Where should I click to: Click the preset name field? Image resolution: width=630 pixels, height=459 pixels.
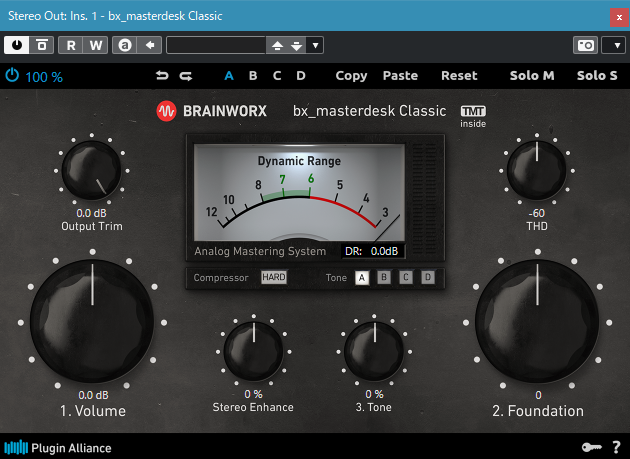[x=216, y=45]
